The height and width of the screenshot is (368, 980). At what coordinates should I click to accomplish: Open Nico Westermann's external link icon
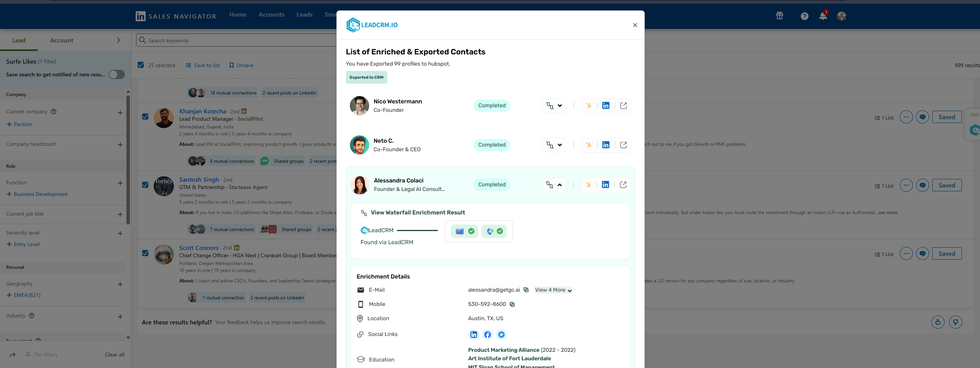point(624,106)
